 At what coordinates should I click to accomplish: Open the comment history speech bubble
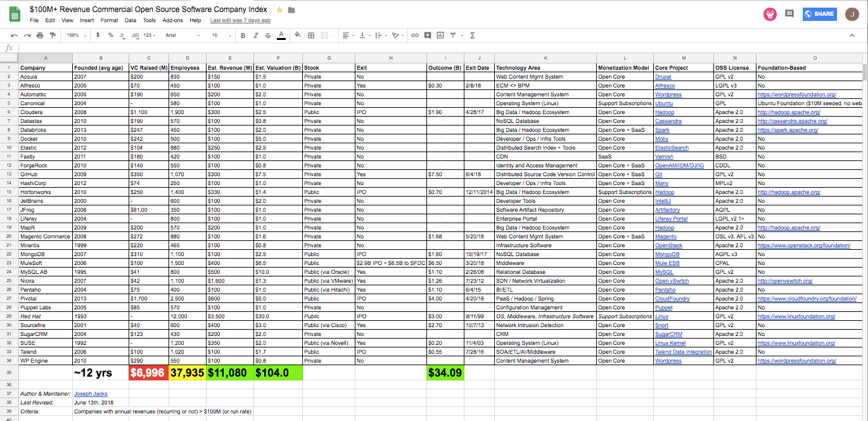click(x=789, y=14)
